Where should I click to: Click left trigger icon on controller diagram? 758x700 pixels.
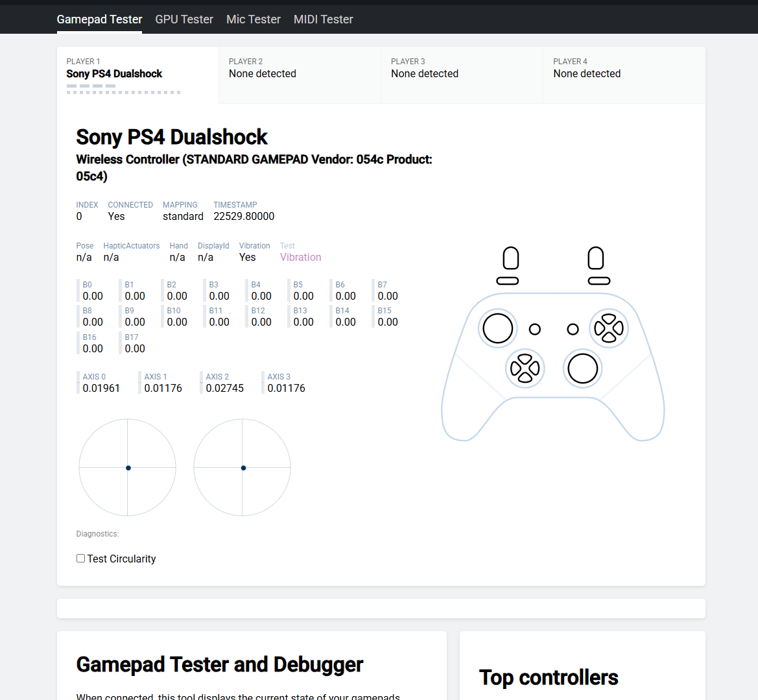pos(510,258)
